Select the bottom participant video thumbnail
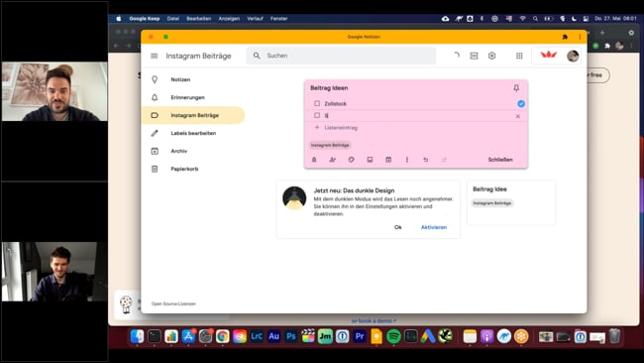 54,272
